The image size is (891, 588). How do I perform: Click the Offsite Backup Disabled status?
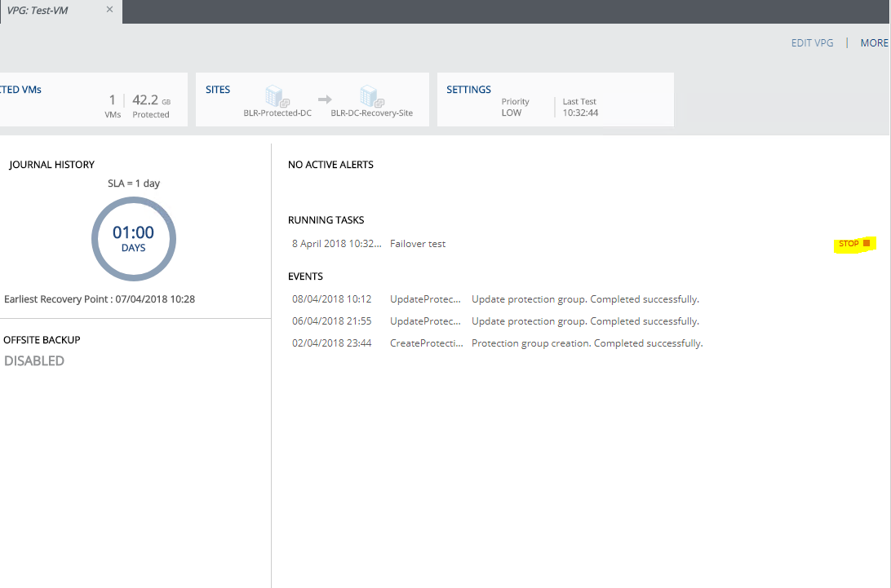(34, 360)
